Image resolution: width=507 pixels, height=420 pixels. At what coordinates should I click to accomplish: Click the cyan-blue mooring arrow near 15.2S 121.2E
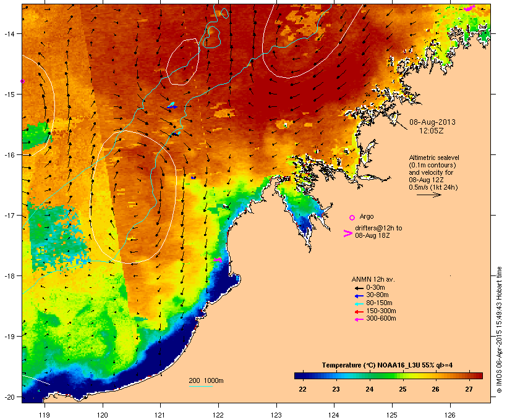(x=172, y=106)
